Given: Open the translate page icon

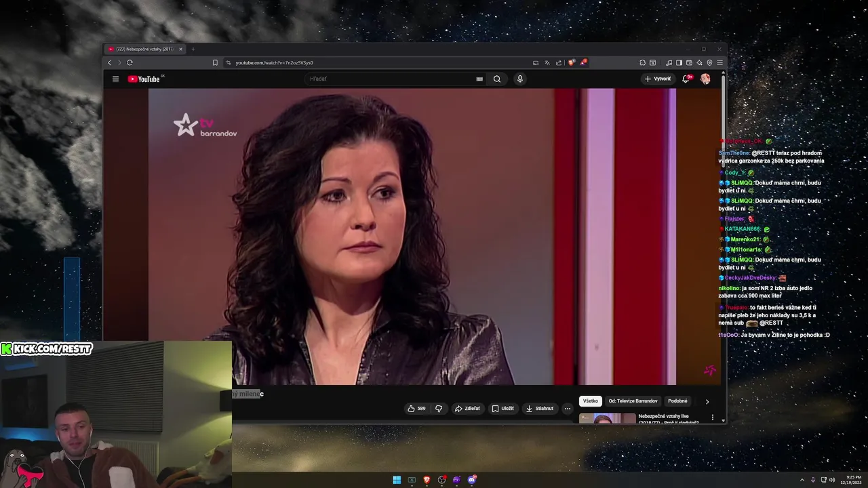Looking at the screenshot, I should (547, 62).
